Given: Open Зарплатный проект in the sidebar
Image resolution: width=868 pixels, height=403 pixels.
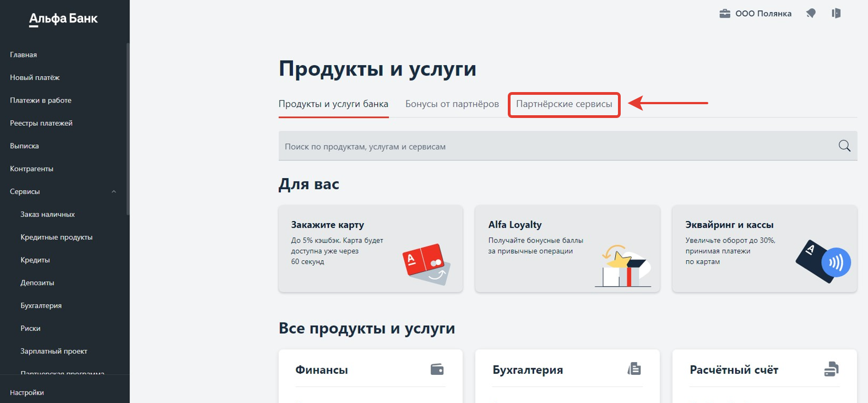Looking at the screenshot, I should click(x=54, y=351).
